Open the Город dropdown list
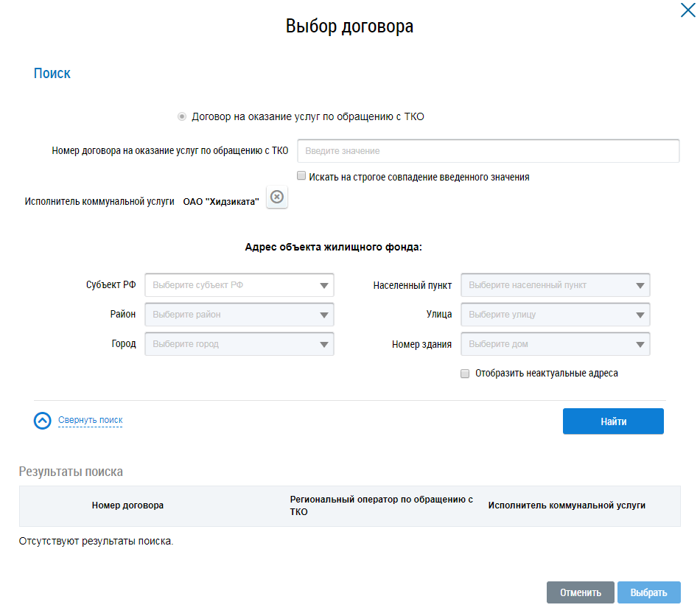Viewport: 700px width, 616px height. (239, 344)
